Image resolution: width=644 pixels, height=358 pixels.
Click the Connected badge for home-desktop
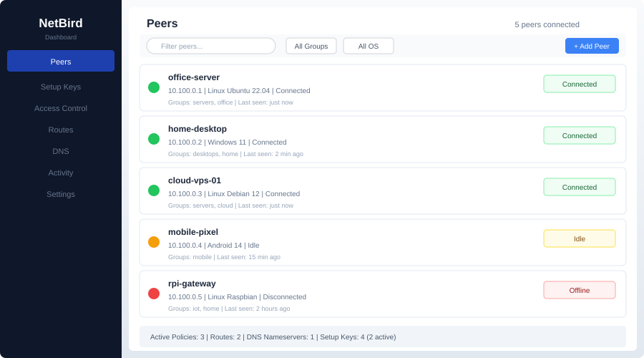coord(580,135)
